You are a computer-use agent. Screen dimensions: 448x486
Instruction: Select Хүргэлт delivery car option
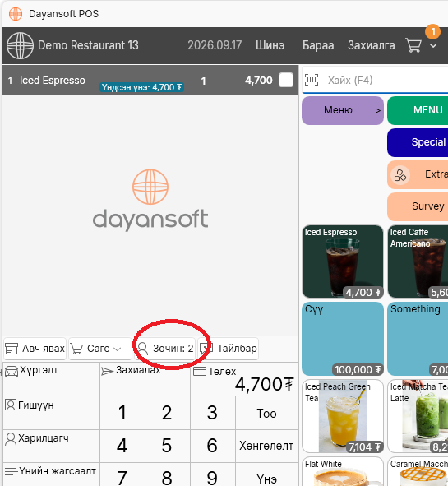click(52, 379)
